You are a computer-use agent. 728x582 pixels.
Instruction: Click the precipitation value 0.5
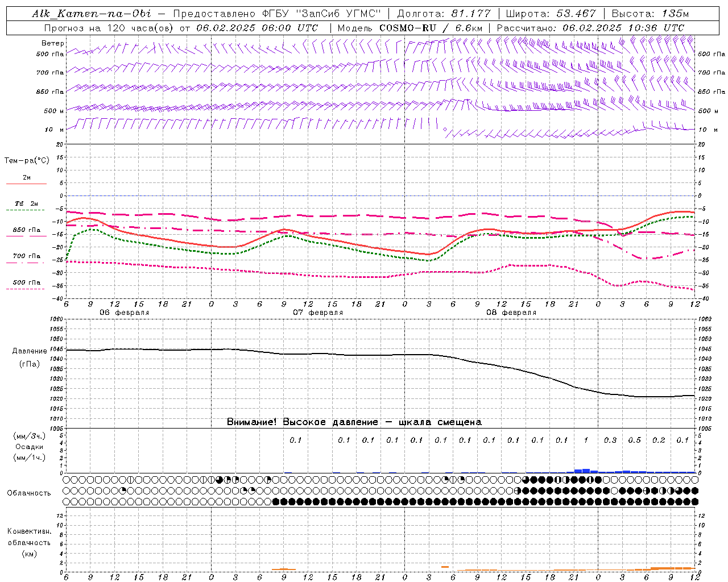[x=634, y=440]
